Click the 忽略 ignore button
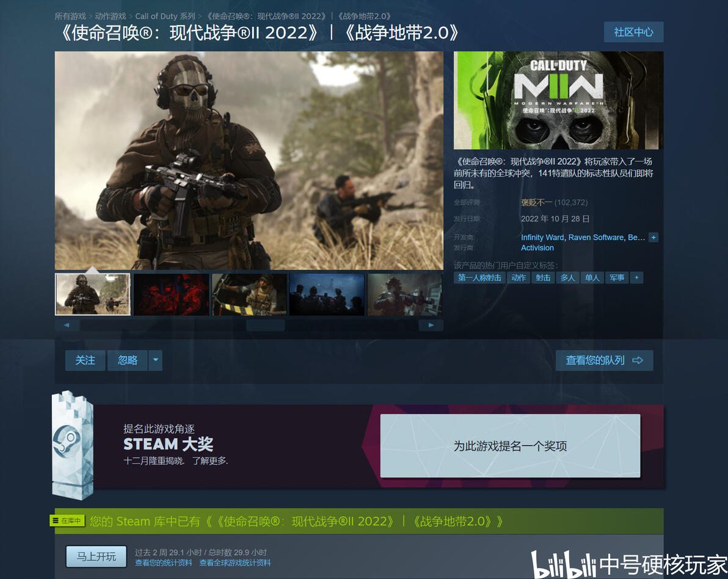This screenshot has height=579, width=728. pos(128,360)
